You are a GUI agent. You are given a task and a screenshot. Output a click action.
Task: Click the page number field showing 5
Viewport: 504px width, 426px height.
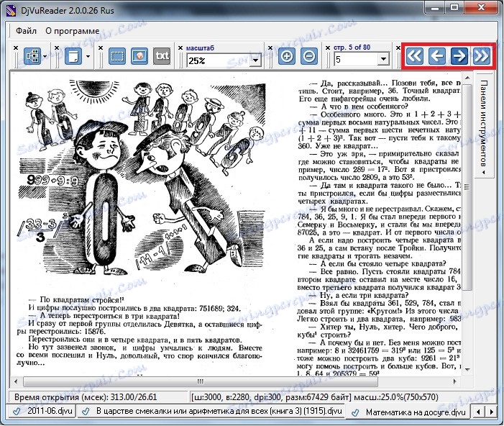click(356, 59)
